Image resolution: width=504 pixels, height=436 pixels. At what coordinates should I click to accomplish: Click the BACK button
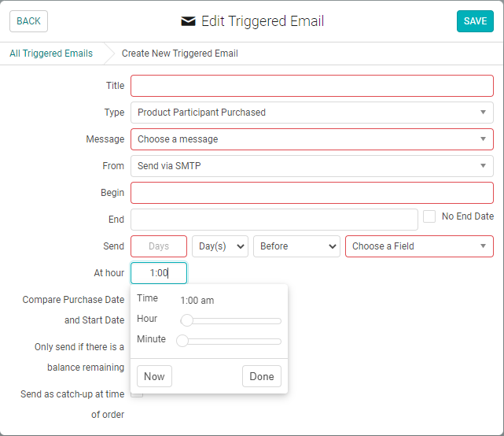tap(28, 21)
